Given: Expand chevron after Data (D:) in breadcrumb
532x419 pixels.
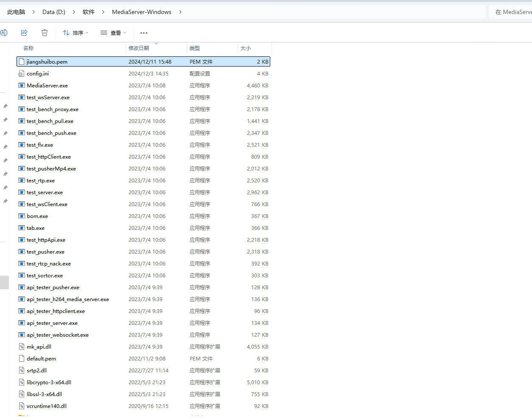Looking at the screenshot, I should tap(74, 12).
